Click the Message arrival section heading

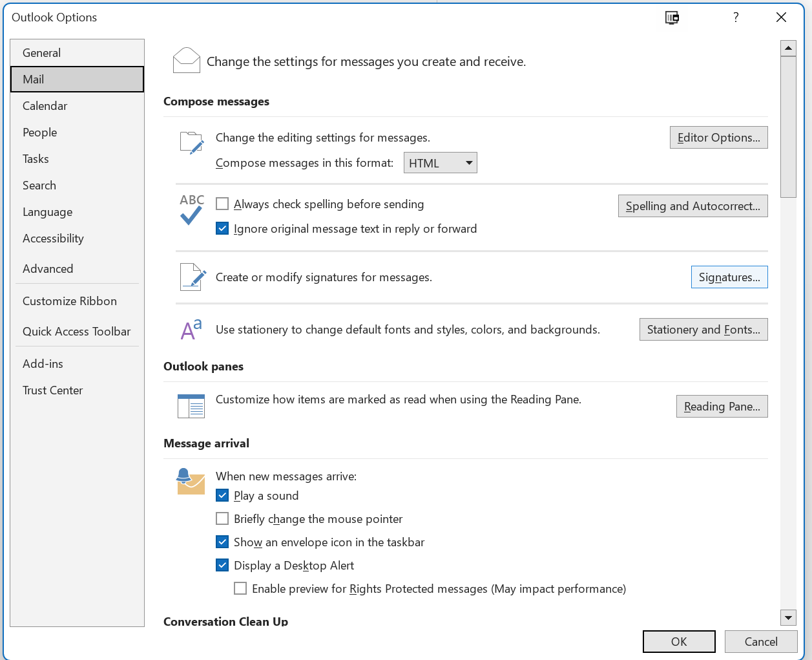point(206,443)
